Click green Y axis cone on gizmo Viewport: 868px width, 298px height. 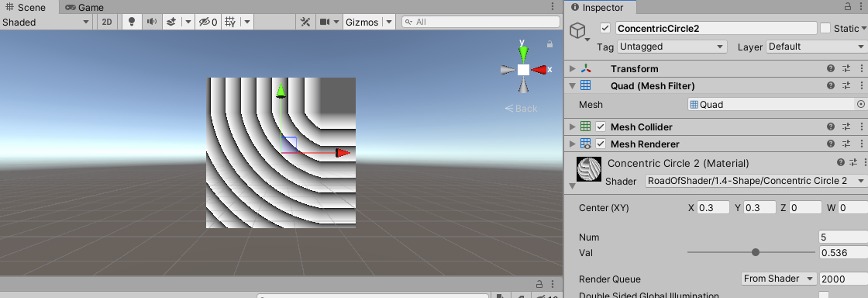pyautogui.click(x=523, y=54)
